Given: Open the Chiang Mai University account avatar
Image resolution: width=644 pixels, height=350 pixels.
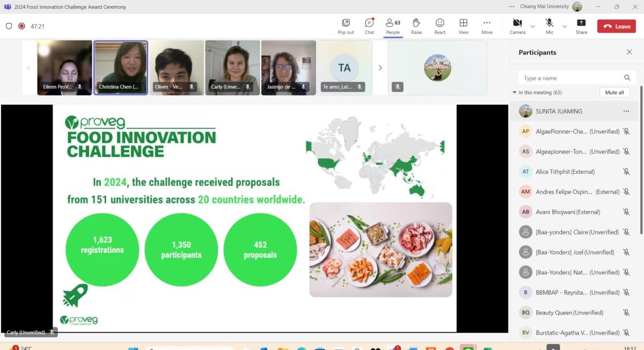Looking at the screenshot, I should coord(577,6).
